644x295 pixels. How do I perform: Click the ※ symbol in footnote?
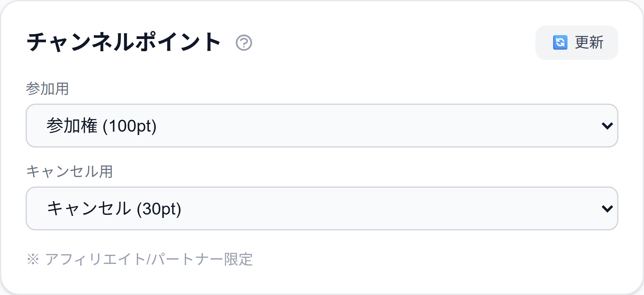[33, 259]
